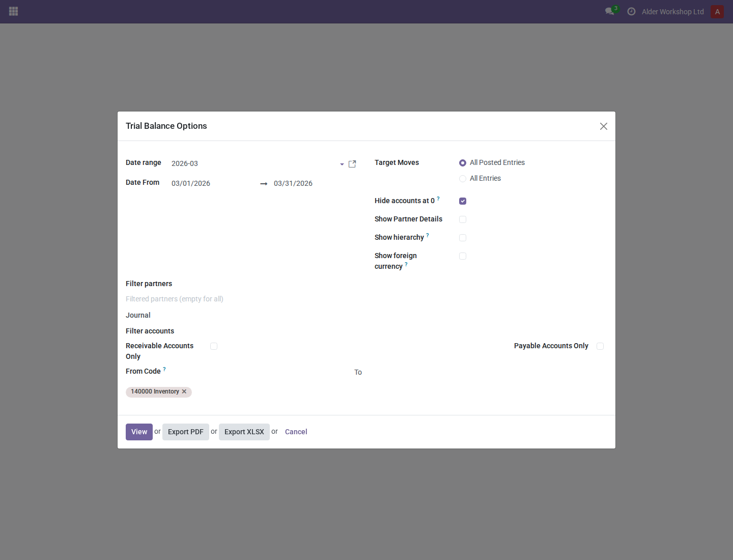Open the Date range external link icon

352,164
